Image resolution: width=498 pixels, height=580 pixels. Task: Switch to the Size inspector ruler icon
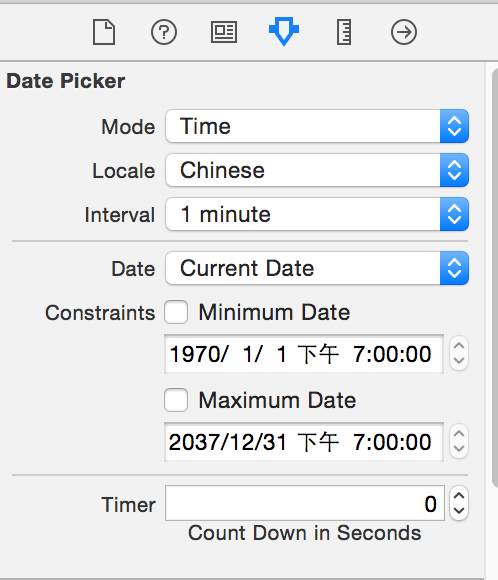(344, 33)
